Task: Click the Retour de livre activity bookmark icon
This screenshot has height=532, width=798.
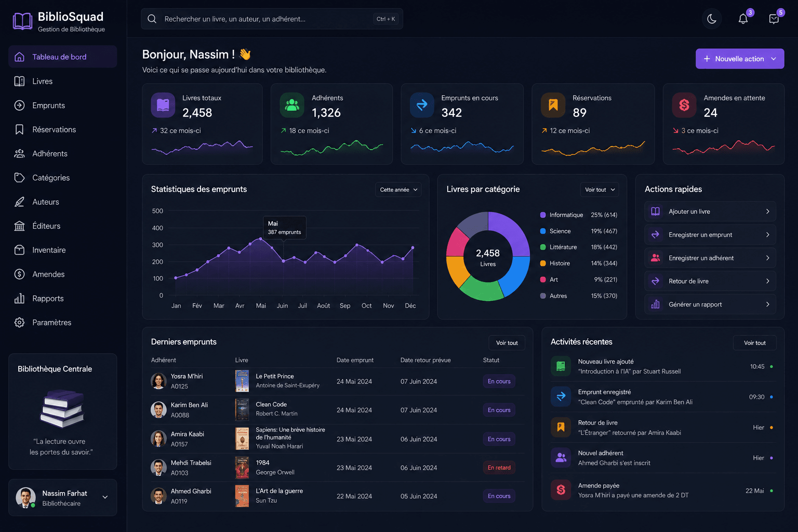Action: (x=561, y=427)
